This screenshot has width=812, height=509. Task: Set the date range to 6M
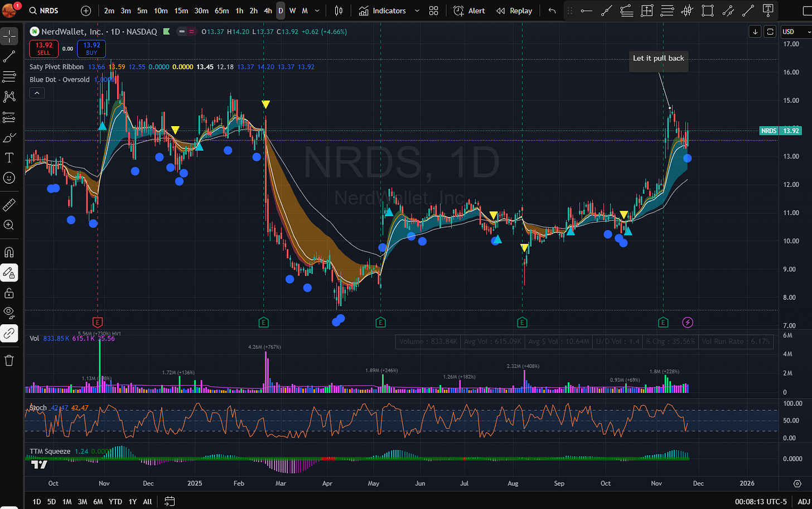pyautogui.click(x=98, y=501)
